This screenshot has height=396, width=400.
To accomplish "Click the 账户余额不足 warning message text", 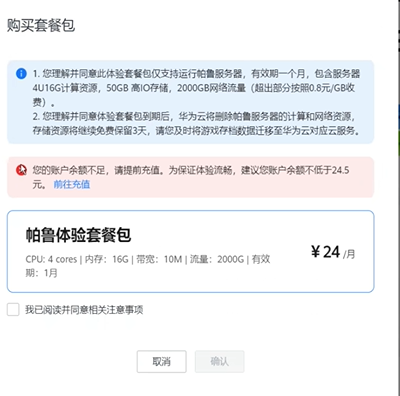I will click(191, 177).
